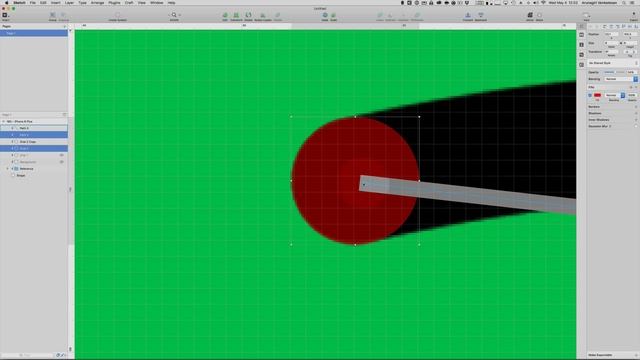Click the gray rectangle shape on canvas

tap(468, 195)
